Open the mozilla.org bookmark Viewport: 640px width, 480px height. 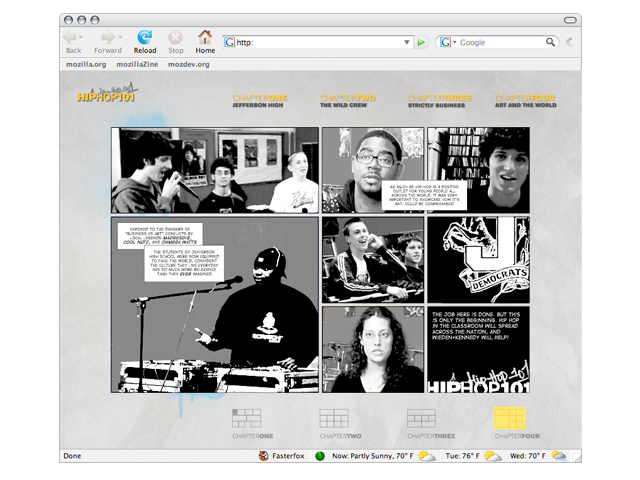point(86,64)
